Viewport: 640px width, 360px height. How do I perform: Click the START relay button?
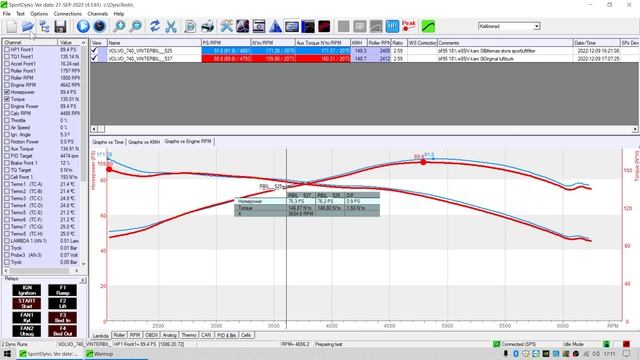click(x=27, y=303)
